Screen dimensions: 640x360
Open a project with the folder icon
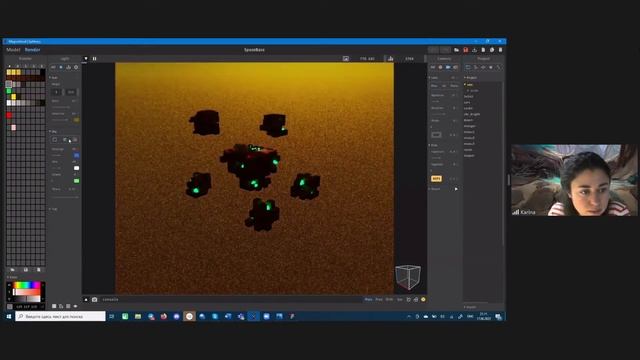click(x=456, y=50)
